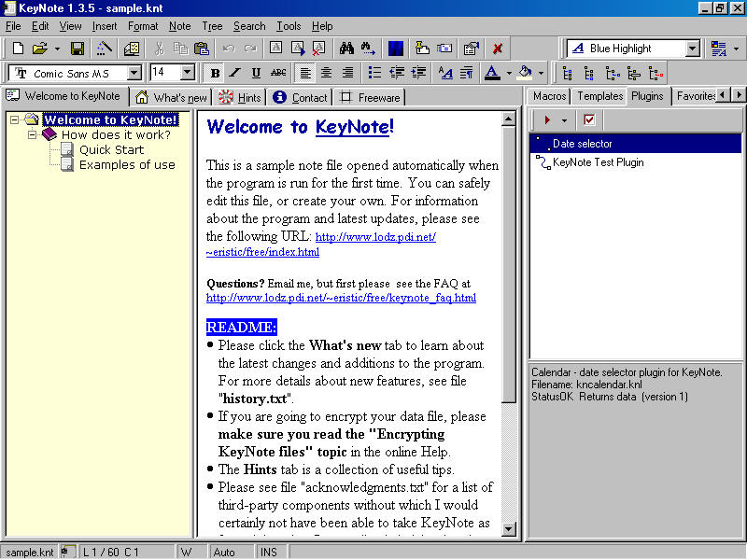The image size is (747, 560).
Task: Select Quick Start in the tree
Action: pyautogui.click(x=111, y=150)
